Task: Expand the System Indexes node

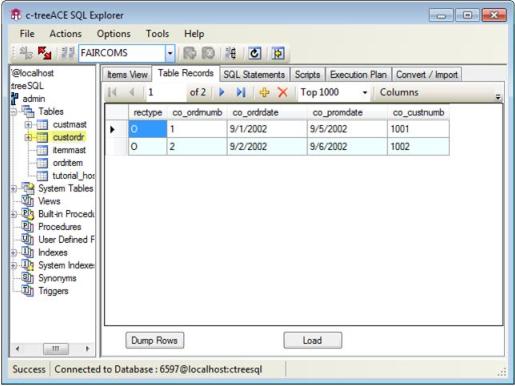Action: coord(14,265)
